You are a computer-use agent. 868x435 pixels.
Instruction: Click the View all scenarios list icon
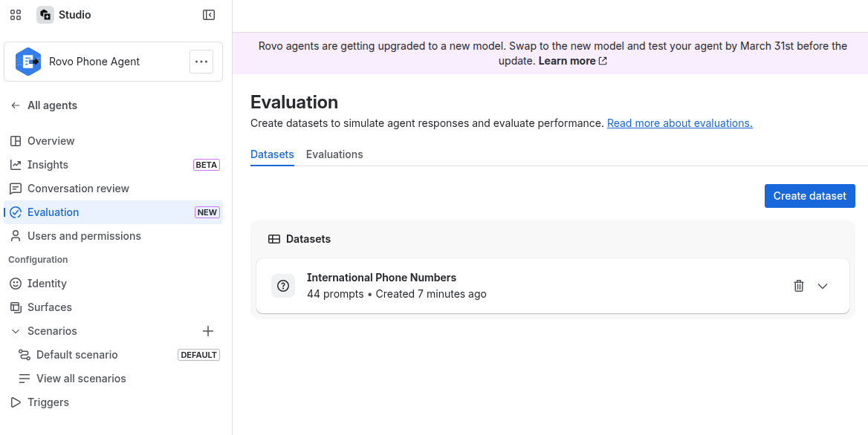(x=25, y=379)
